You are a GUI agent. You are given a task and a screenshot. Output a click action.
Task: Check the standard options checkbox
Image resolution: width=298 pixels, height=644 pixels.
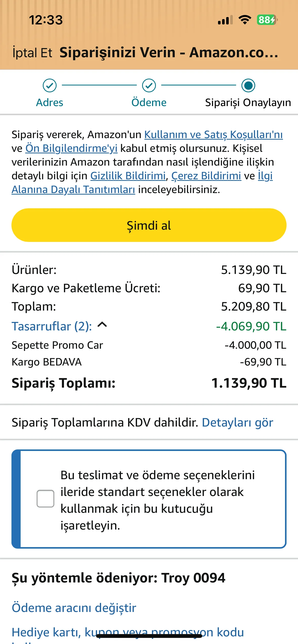45,499
